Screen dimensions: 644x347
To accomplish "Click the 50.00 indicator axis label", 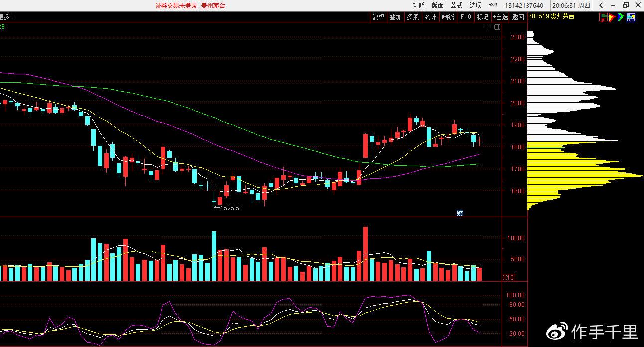I will (516, 319).
